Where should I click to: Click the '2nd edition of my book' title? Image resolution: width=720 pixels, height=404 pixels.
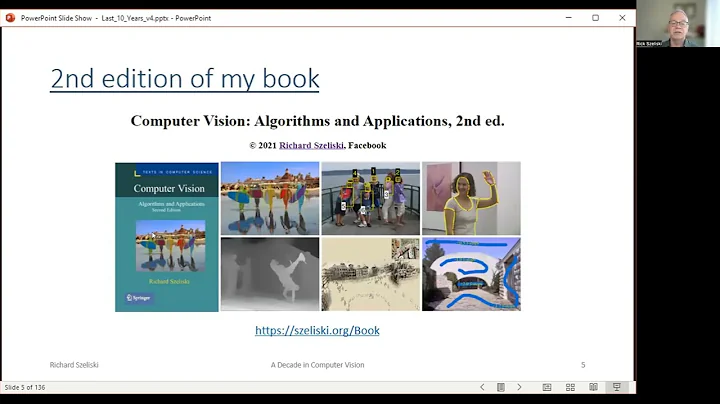(x=185, y=78)
